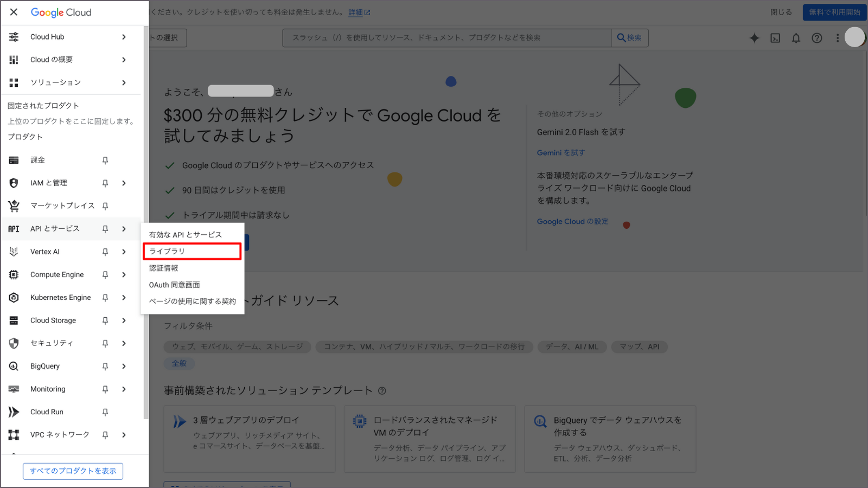Pin IAM と管理 product
The height and width of the screenshot is (488, 868).
tap(105, 183)
